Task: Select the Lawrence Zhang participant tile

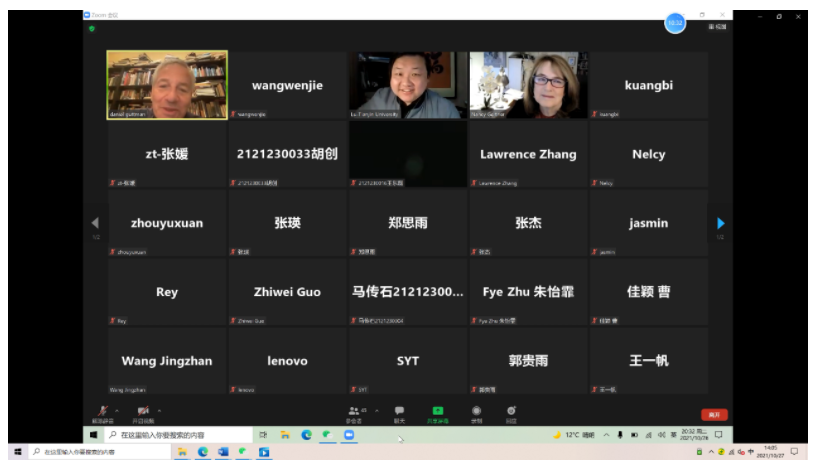Action: (x=528, y=155)
